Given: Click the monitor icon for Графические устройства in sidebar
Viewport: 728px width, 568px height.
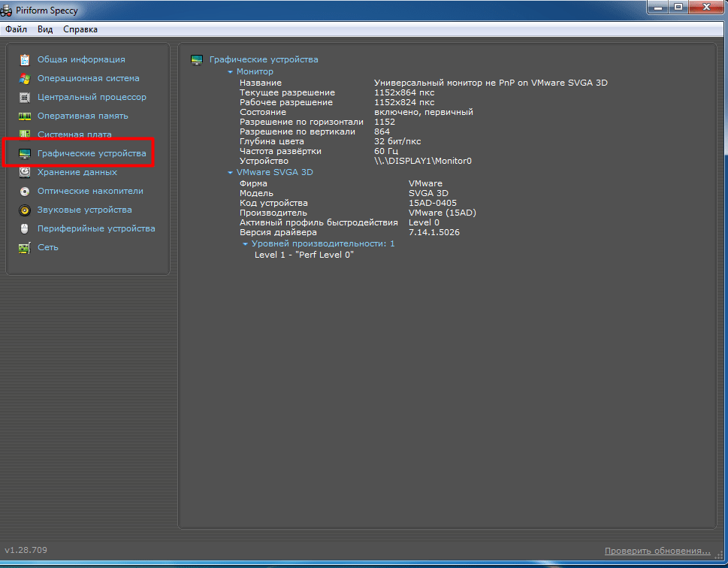Looking at the screenshot, I should click(x=25, y=154).
